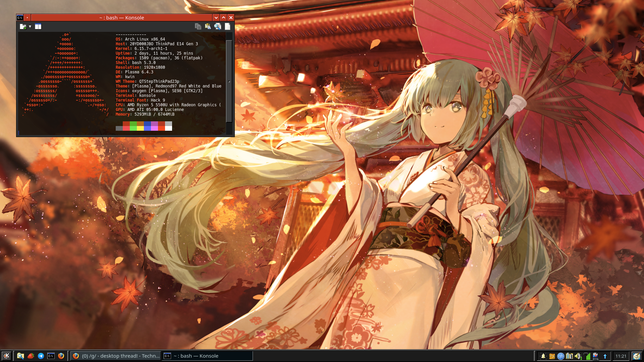Open the notifications bell in system tray
This screenshot has height=362, width=644.
tap(543, 356)
